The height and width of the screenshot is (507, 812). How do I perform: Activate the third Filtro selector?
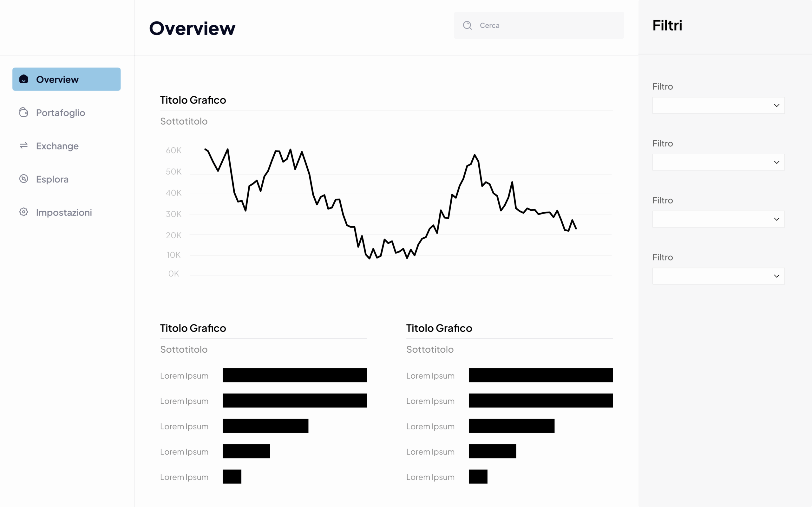pos(718,219)
